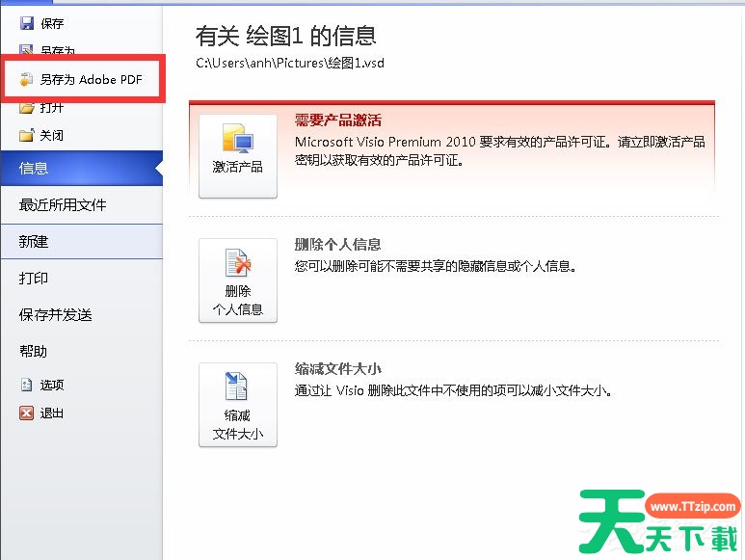This screenshot has height=560, width=745.
Task: Click the 激活产品 button
Action: tap(237, 156)
